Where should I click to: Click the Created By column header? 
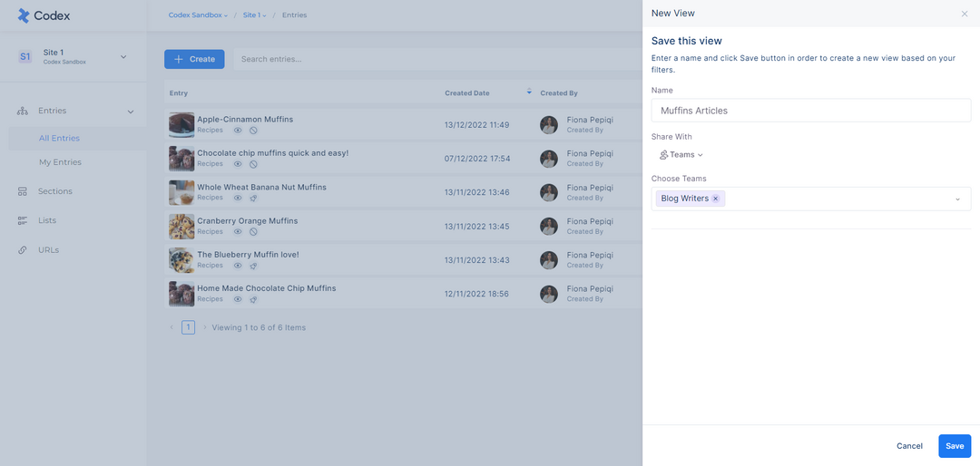click(x=559, y=93)
